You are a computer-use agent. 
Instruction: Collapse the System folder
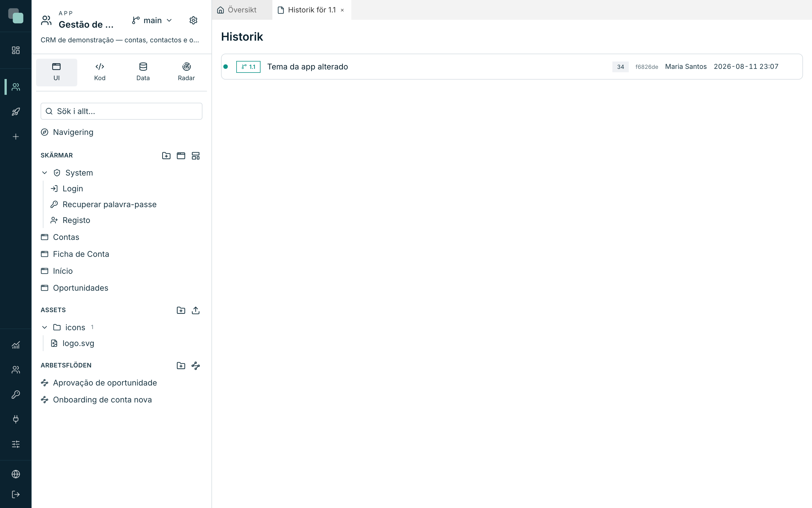pyautogui.click(x=44, y=173)
